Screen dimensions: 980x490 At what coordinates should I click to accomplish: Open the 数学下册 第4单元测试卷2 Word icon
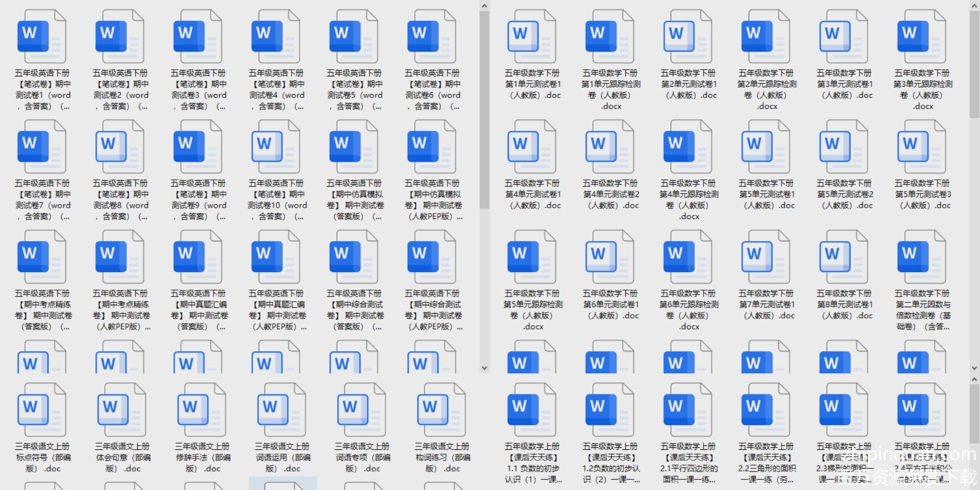point(610,147)
